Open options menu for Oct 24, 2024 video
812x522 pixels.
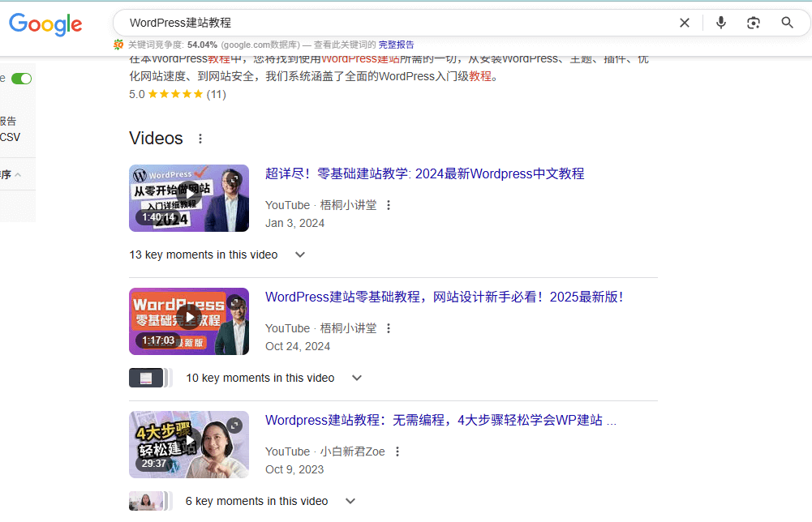[x=389, y=328]
